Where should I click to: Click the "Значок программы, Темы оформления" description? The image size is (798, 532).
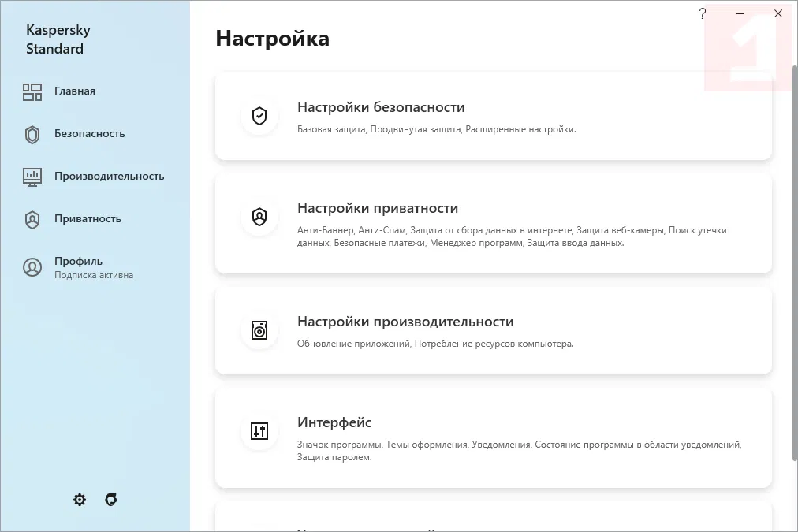tap(519, 451)
